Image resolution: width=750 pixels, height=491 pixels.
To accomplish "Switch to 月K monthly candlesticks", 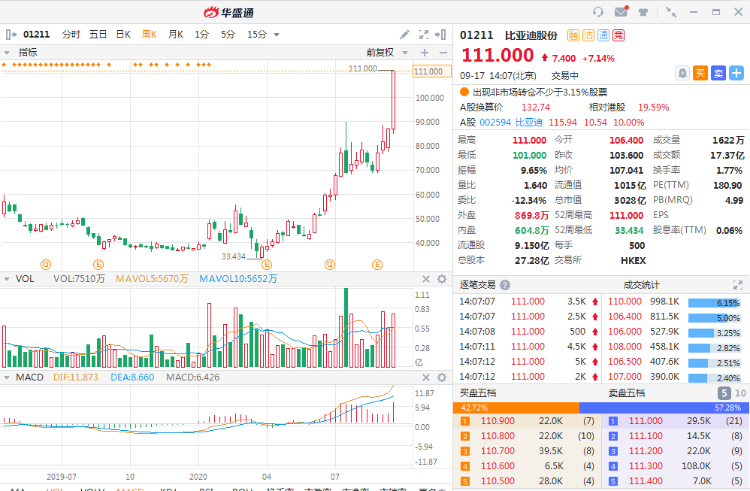I will tap(176, 34).
